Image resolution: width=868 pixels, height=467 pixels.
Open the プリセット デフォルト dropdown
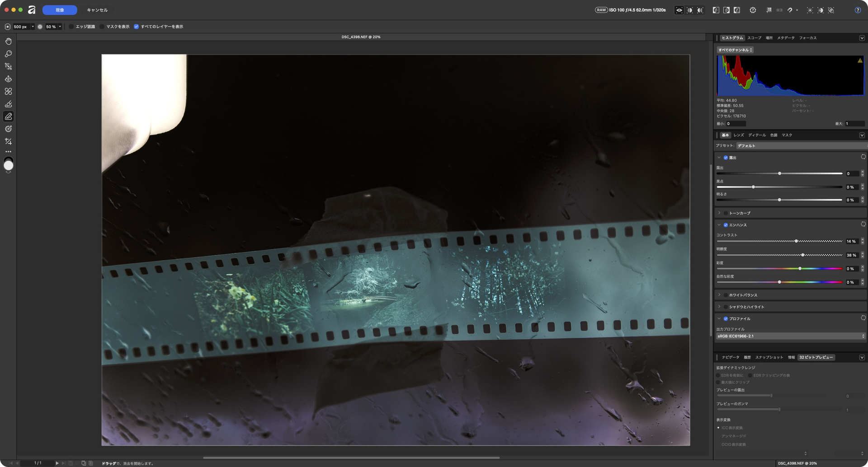[x=801, y=146]
